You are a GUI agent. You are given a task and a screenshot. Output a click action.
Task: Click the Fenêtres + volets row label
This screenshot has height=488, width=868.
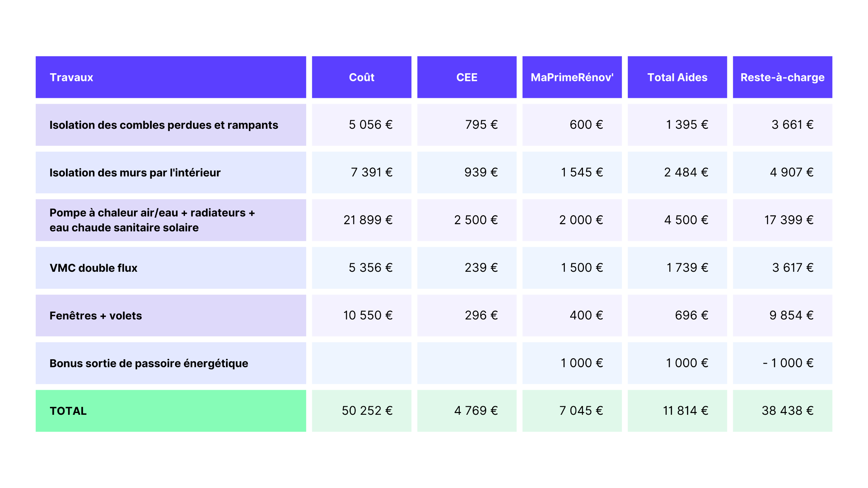tap(171, 315)
